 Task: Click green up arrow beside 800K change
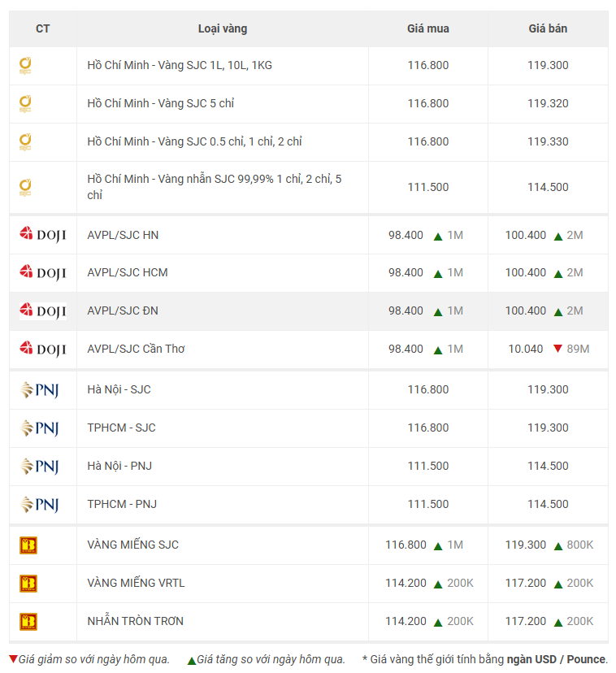tap(558, 546)
